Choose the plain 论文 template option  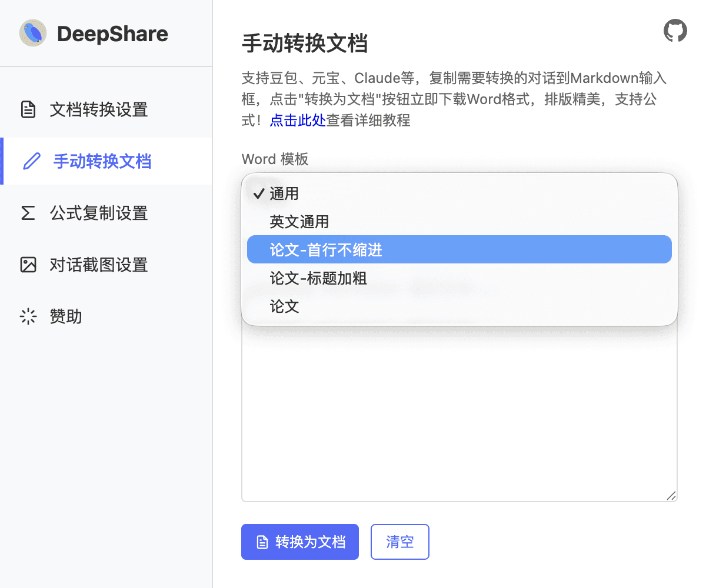[x=284, y=306]
